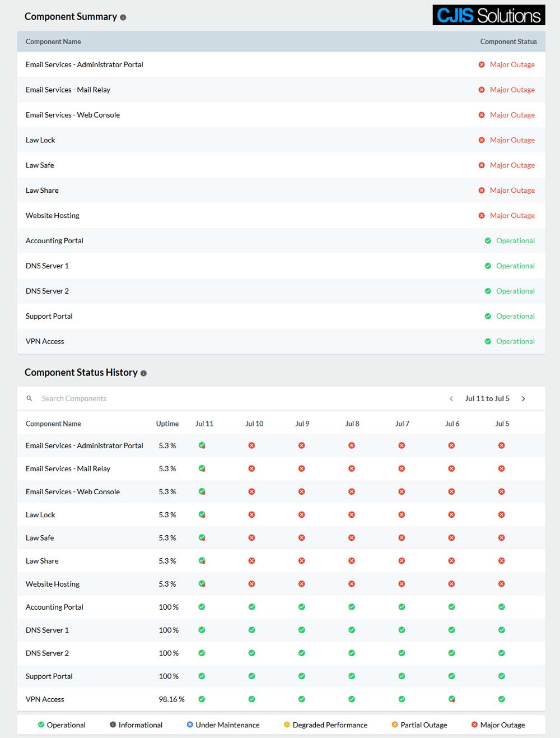560x738 pixels.
Task: Click DNS Server 1 Jul 9 status icon
Action: click(301, 630)
